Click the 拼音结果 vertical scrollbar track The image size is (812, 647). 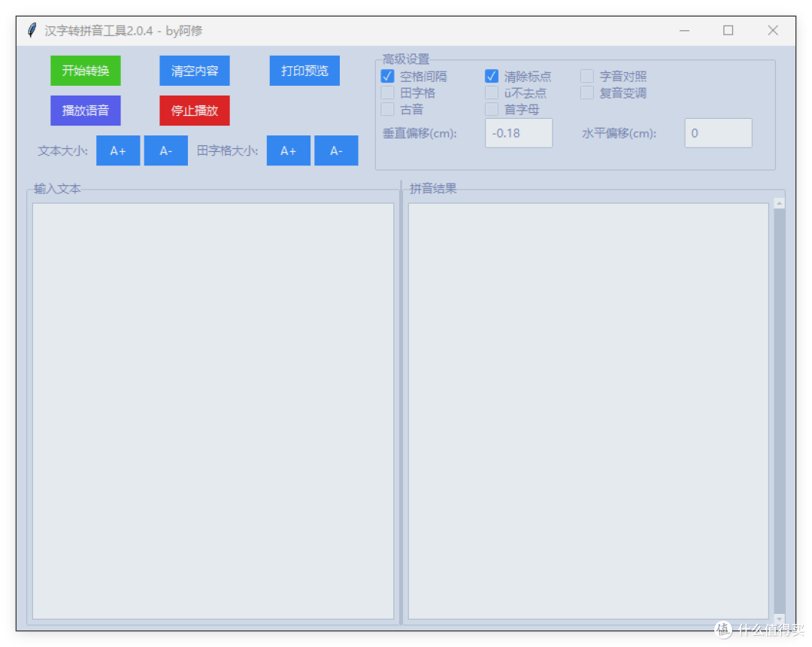[x=780, y=411]
